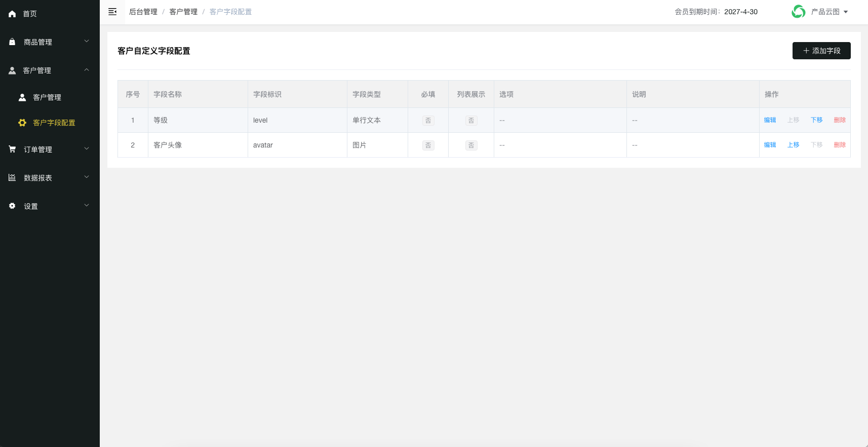Click the 列表展示 否 tag in 等级 row

pos(471,121)
